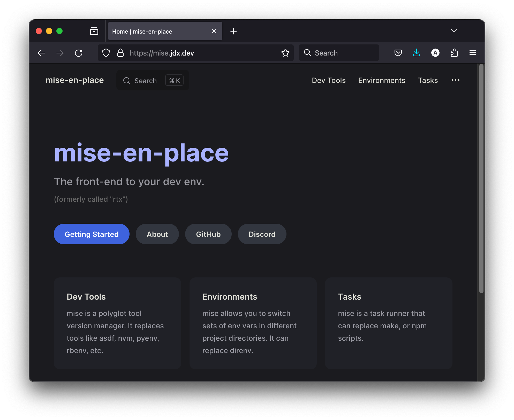Expand the three-dot extra nav menu
Screen dimensions: 514x420
(x=456, y=80)
